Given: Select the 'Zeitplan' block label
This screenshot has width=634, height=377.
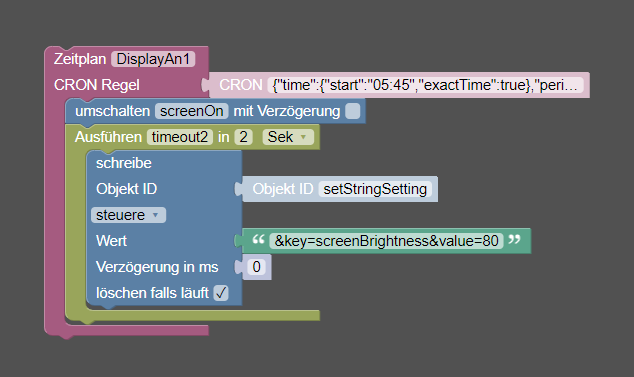Looking at the screenshot, I should (x=80, y=59).
